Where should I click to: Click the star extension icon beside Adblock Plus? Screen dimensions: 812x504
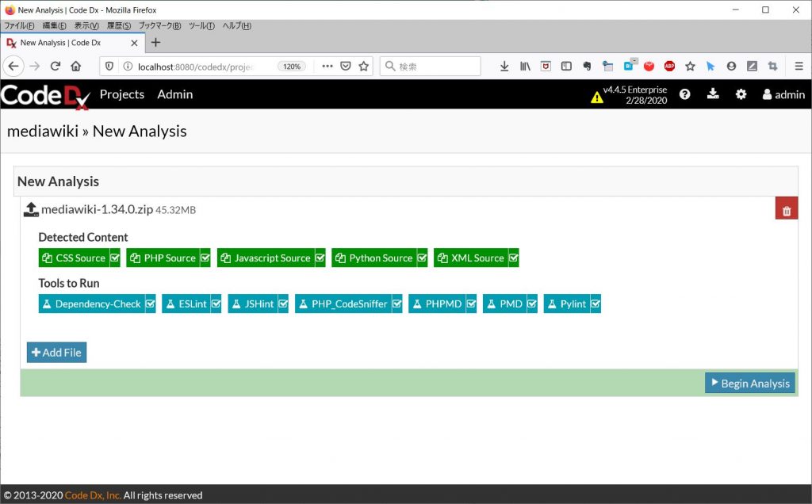click(x=690, y=67)
